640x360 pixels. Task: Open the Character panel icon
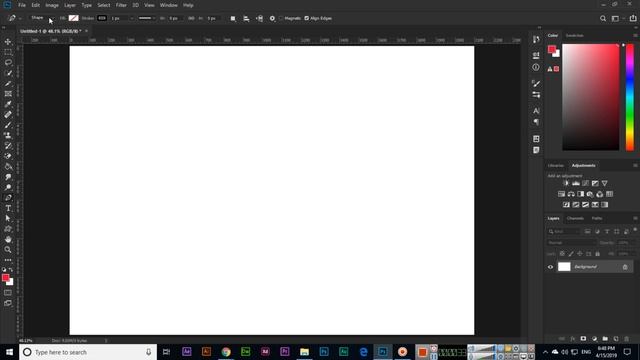point(536,111)
